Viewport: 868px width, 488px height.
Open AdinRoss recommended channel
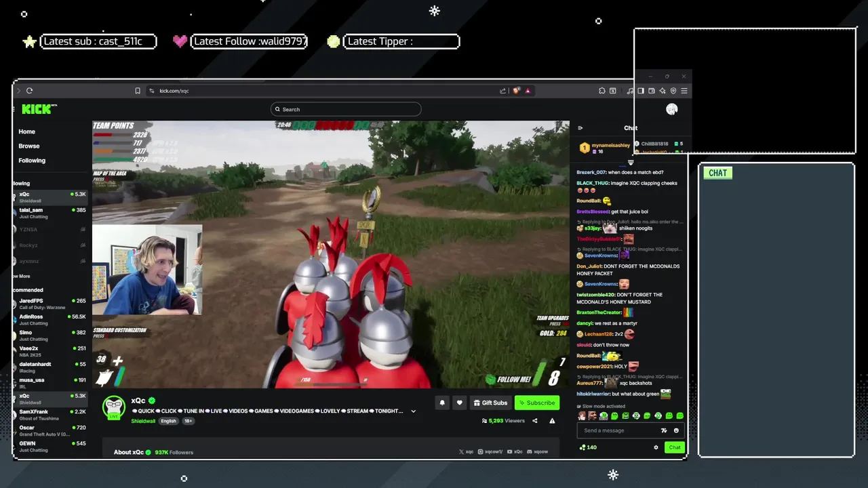coord(51,319)
